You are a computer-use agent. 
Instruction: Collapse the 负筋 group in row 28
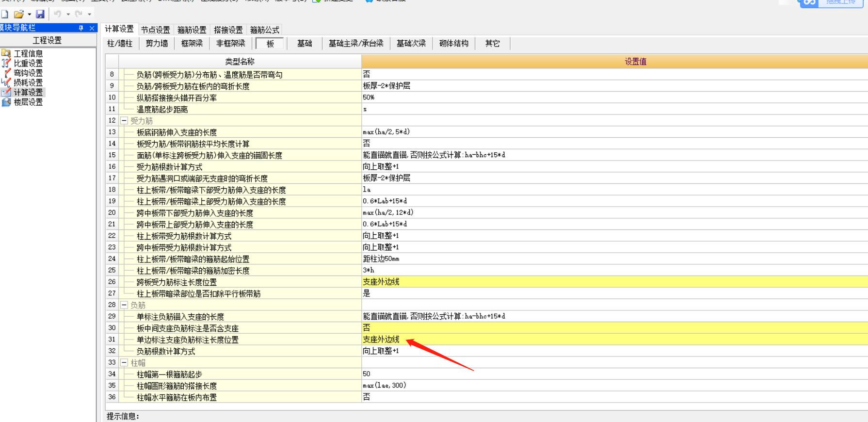[124, 305]
